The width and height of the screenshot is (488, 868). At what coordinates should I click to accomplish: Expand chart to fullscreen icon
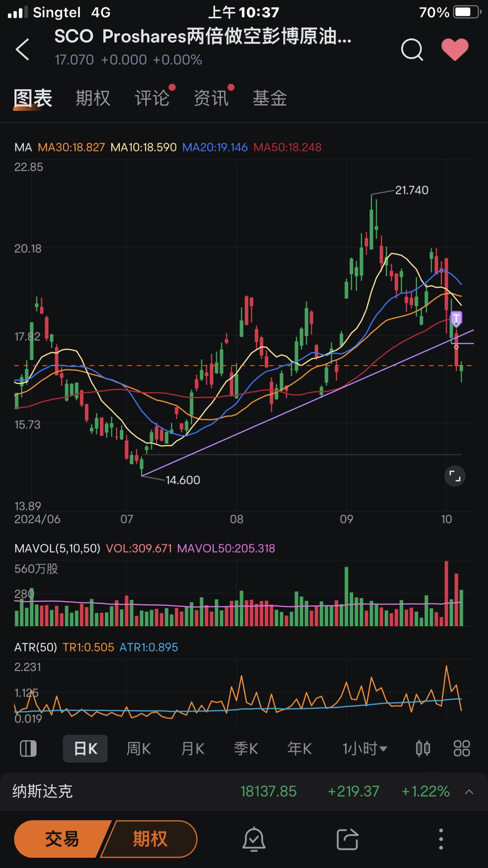pyautogui.click(x=455, y=476)
